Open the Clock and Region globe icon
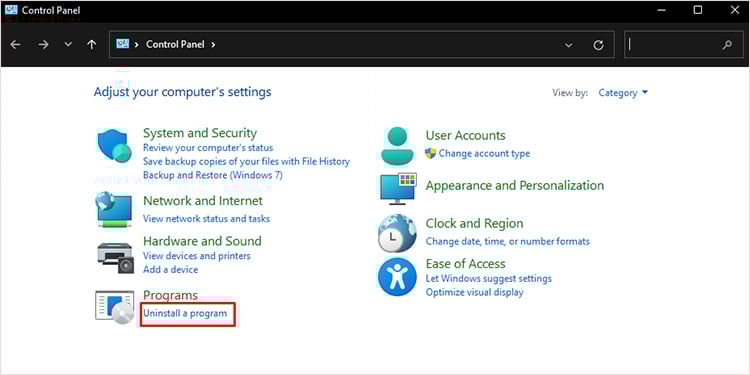 point(397,233)
